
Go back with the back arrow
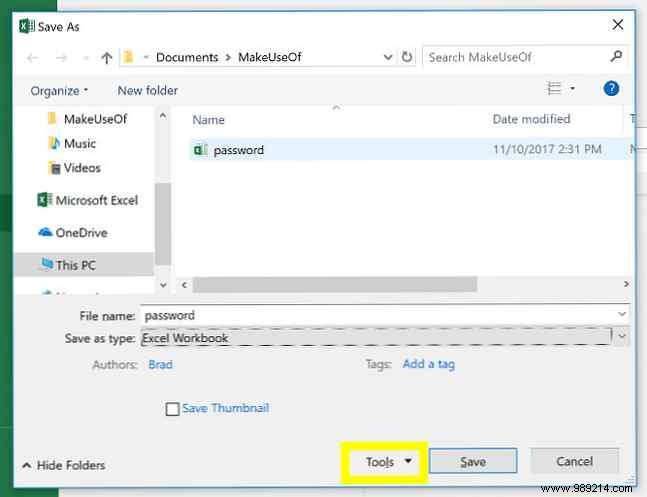coord(33,57)
